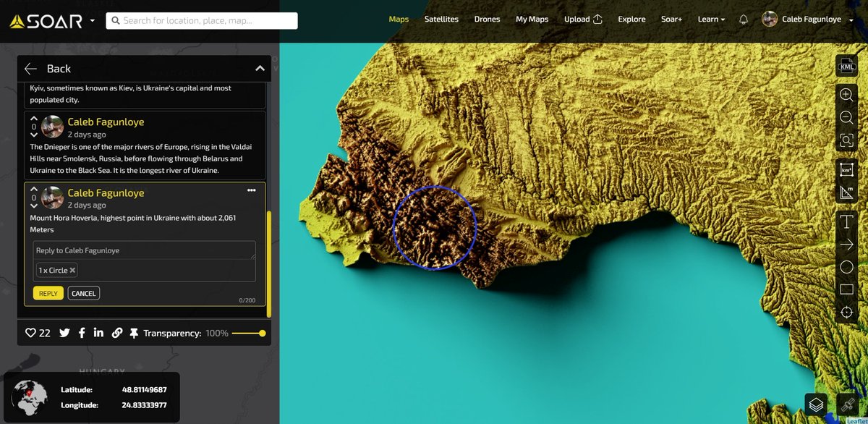Select the area measurement tool

pyautogui.click(x=846, y=170)
